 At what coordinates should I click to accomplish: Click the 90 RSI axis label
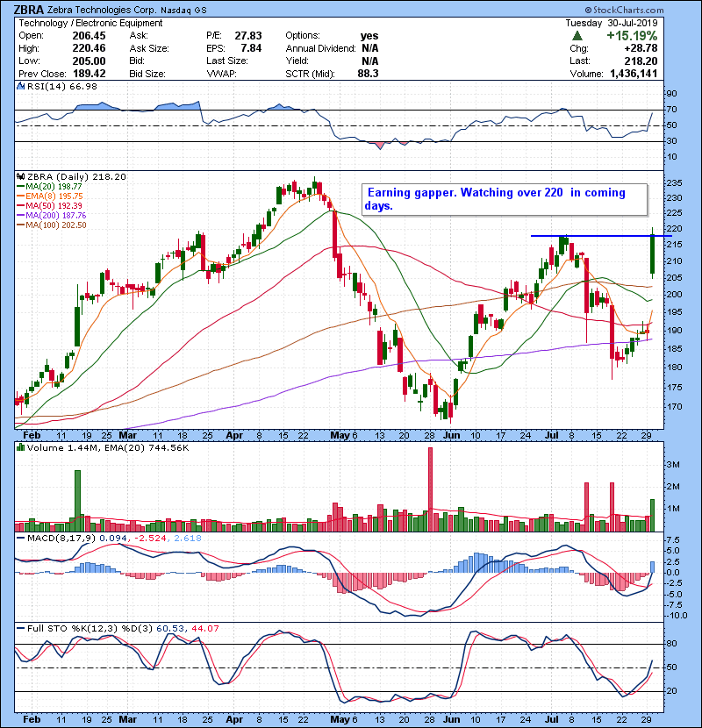672,94
